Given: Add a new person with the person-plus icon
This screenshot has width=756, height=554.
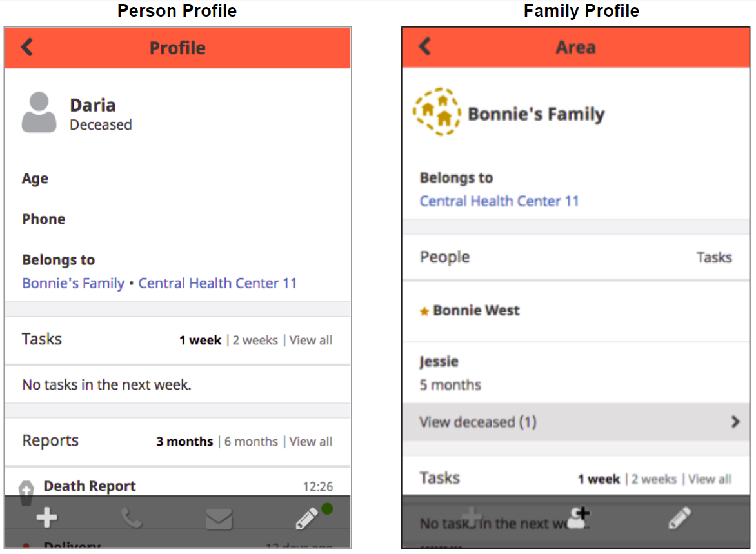Looking at the screenshot, I should (578, 517).
